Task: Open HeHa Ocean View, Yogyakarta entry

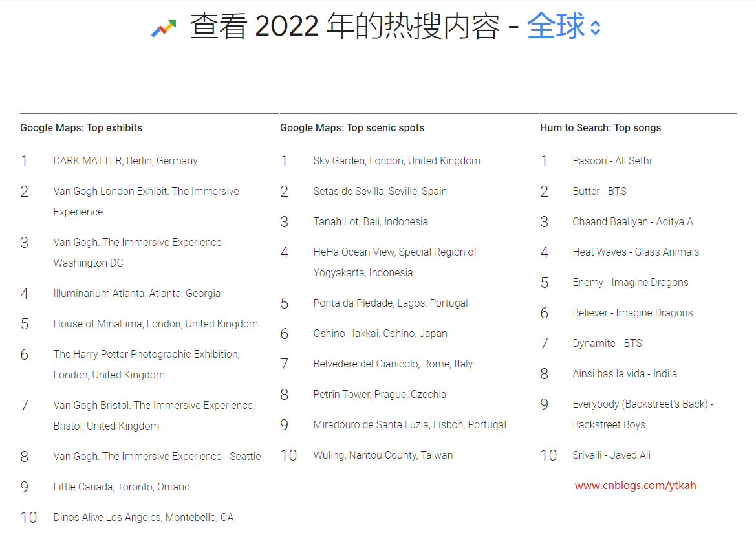Action: tap(395, 262)
